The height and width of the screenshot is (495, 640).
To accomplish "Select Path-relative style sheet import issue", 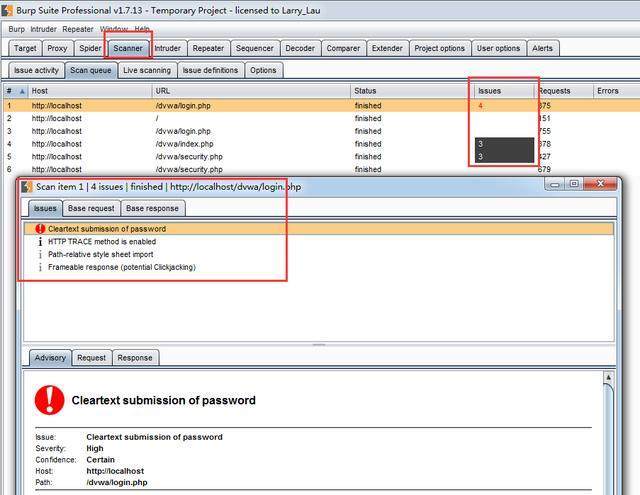I will click(319, 254).
